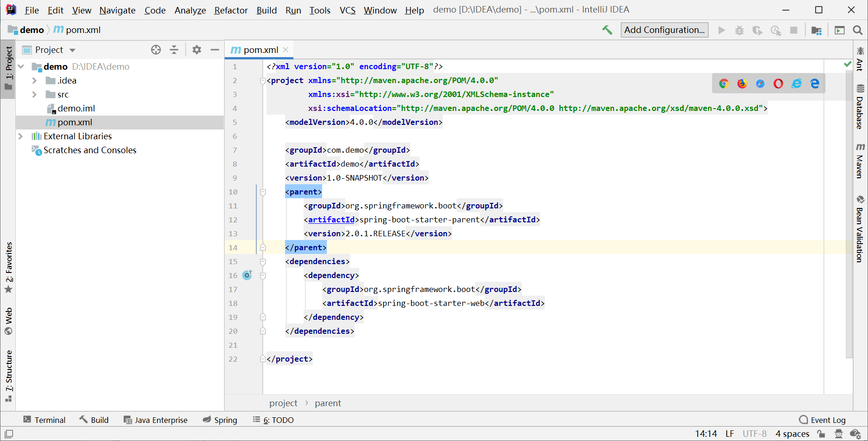Open pom.xml in Opera browser icon
The height and width of the screenshot is (441, 868).
point(778,84)
